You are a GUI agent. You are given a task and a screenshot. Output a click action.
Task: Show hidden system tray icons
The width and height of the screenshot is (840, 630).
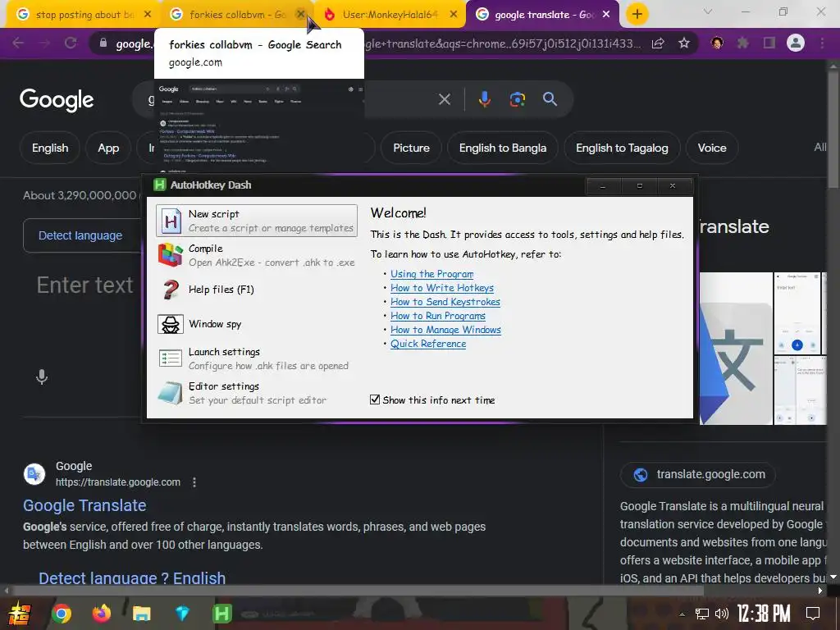[x=682, y=614]
